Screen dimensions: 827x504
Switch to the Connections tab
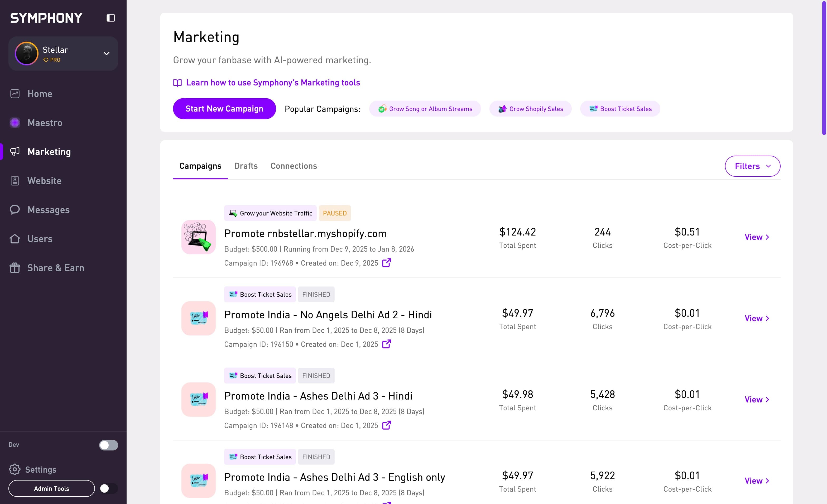click(293, 166)
